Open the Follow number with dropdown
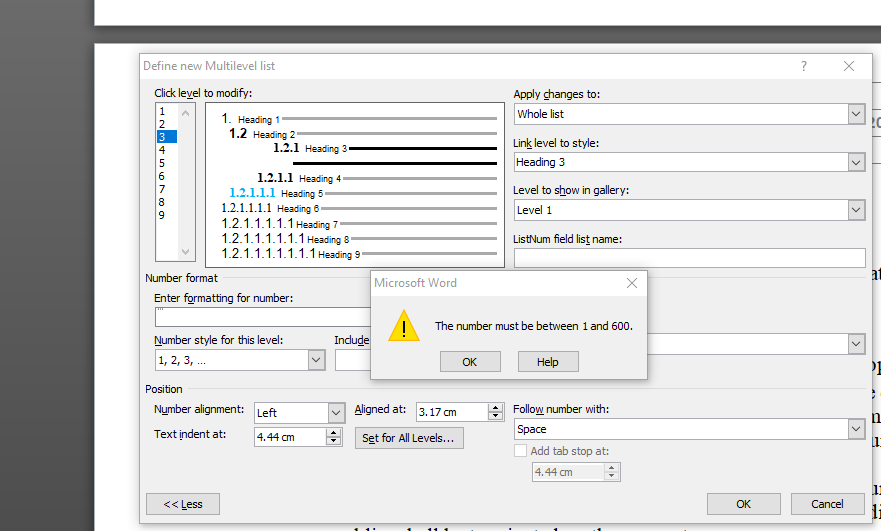The image size is (881, 531). (x=856, y=429)
